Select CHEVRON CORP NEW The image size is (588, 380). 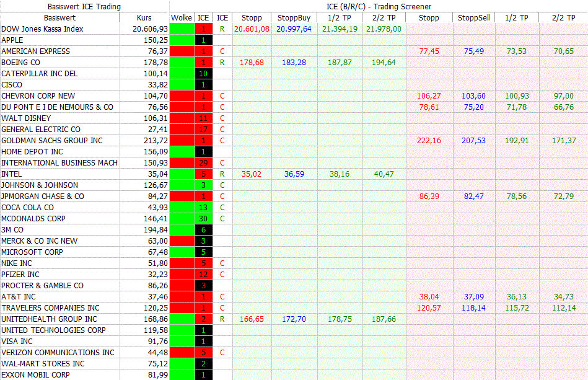point(38,96)
